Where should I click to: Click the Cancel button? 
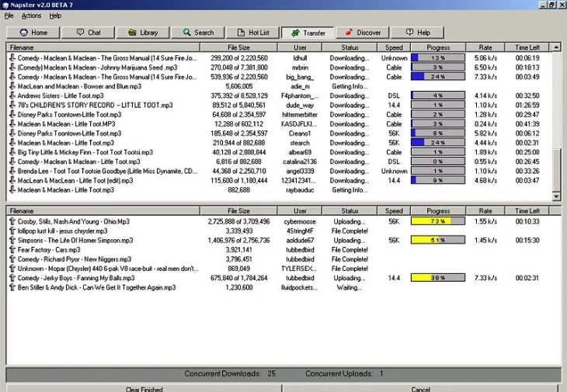(420, 389)
